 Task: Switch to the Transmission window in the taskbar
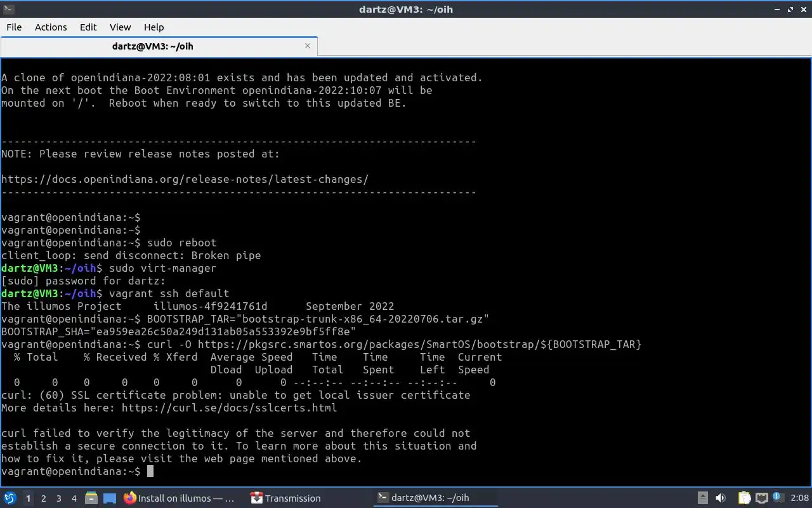[x=285, y=498]
